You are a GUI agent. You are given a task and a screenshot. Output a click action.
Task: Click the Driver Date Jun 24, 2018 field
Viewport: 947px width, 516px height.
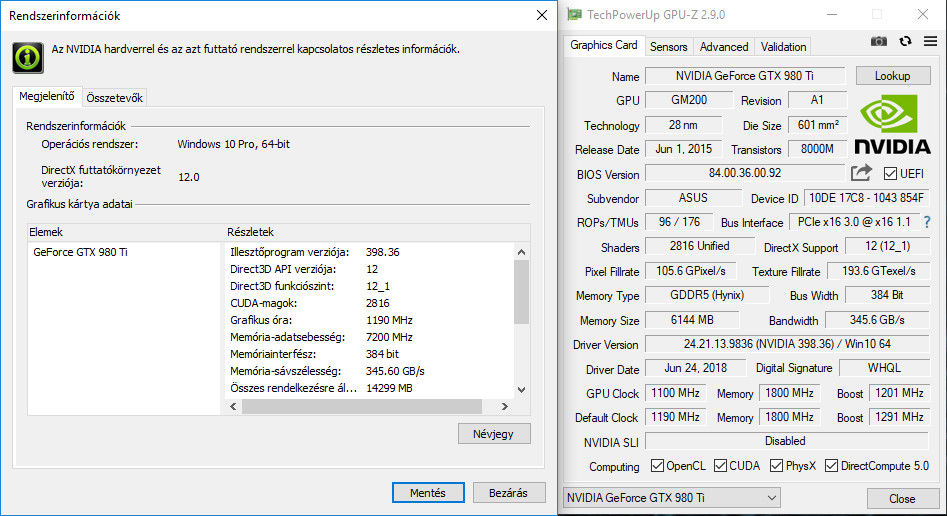point(695,368)
